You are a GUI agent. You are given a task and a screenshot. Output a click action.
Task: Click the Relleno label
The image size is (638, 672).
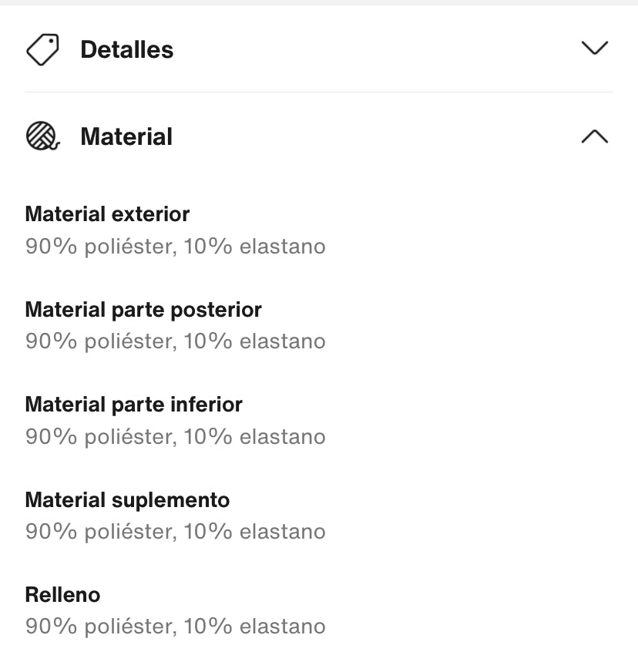click(x=62, y=595)
